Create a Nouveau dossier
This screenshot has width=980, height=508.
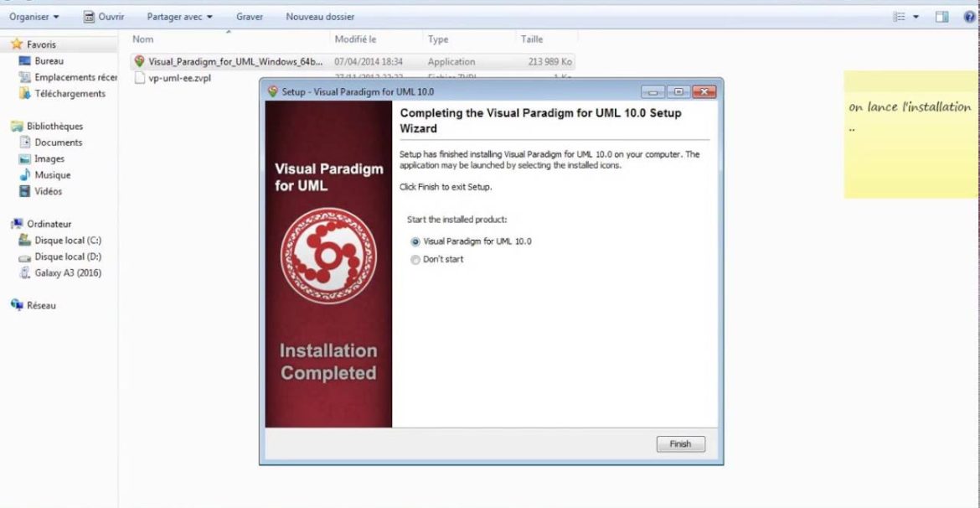[320, 17]
